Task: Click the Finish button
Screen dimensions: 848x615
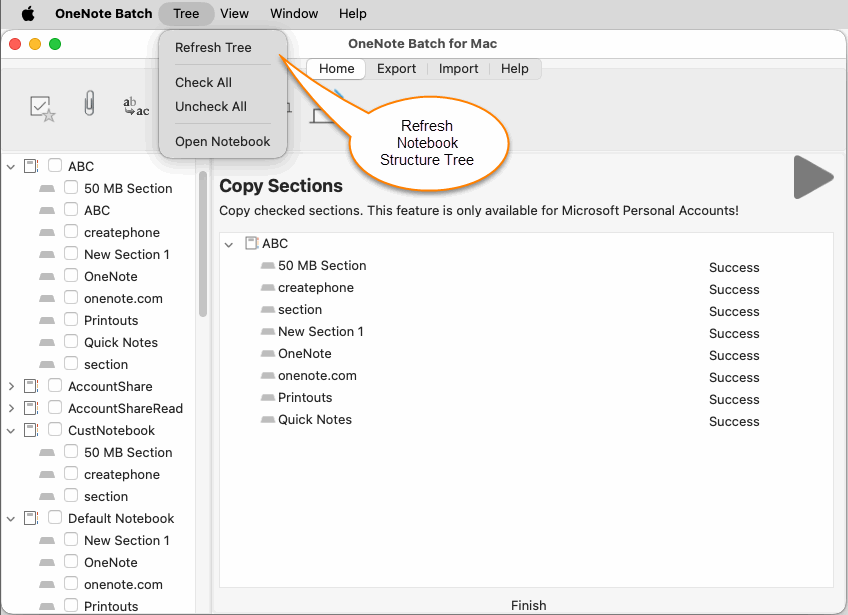Action: [529, 605]
